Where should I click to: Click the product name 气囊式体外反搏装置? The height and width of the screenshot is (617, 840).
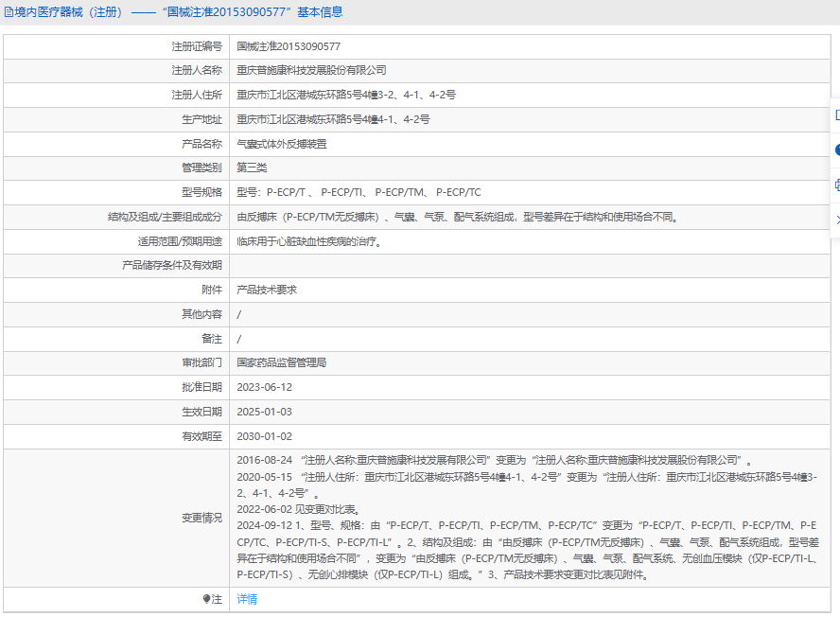click(x=282, y=145)
